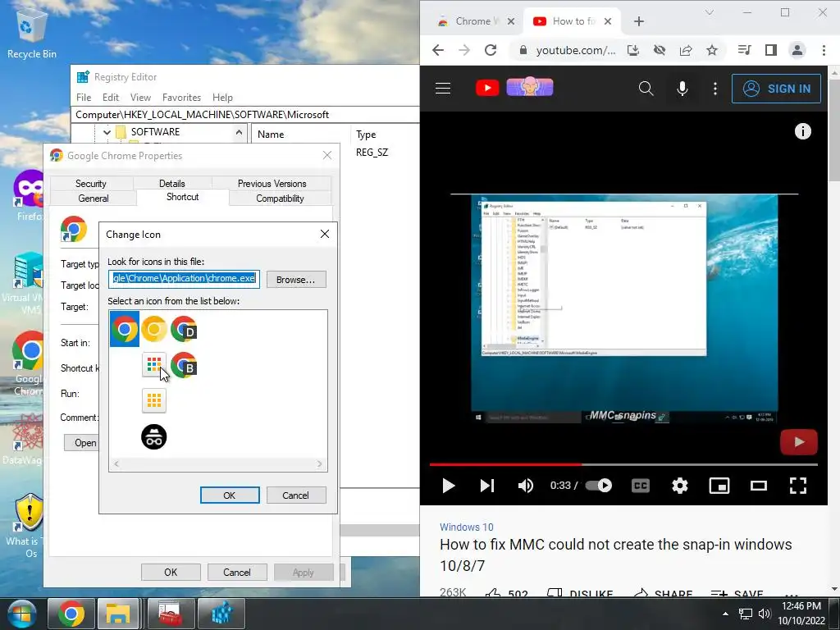Viewport: 840px width, 630px height.
Task: Open Windows Start button
Action: point(21,614)
